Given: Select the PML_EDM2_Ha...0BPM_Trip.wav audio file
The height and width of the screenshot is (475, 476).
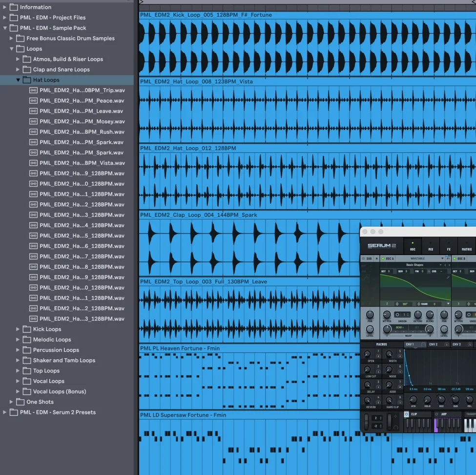Looking at the screenshot, I should tap(77, 90).
